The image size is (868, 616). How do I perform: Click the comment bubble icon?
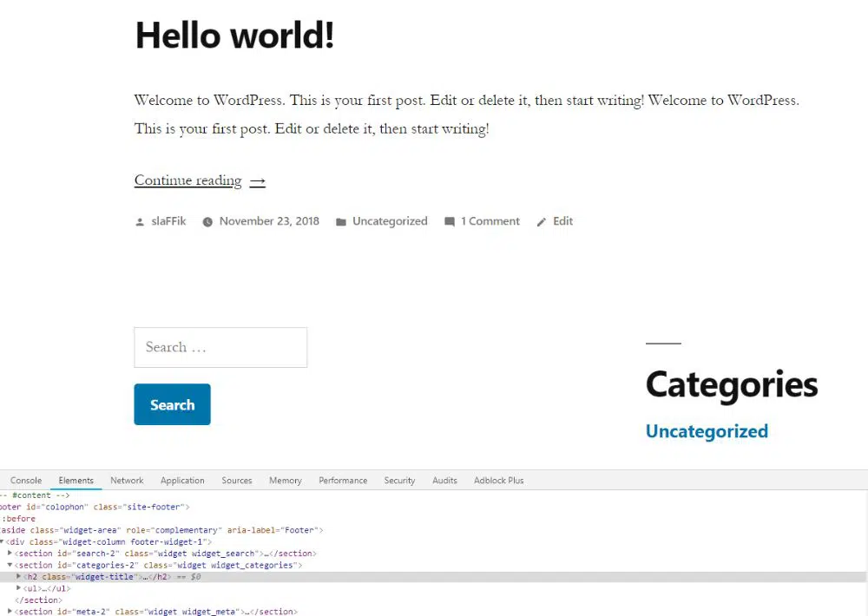point(450,222)
